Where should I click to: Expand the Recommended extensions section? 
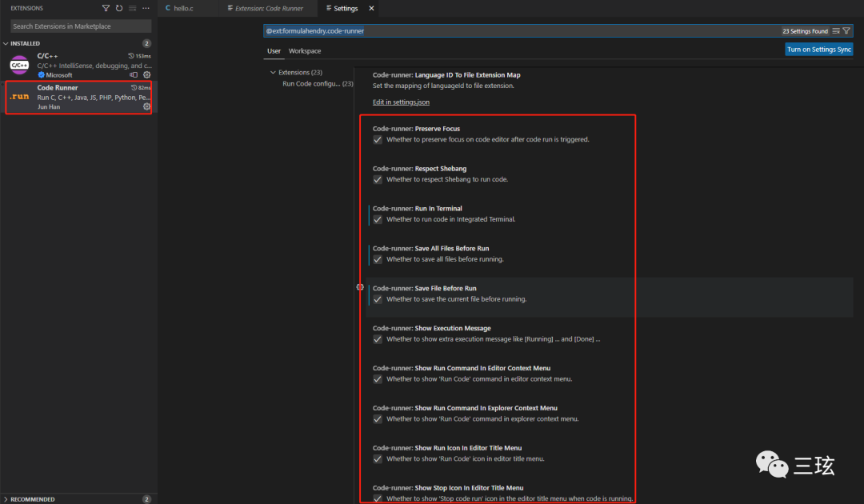[x=6, y=499]
